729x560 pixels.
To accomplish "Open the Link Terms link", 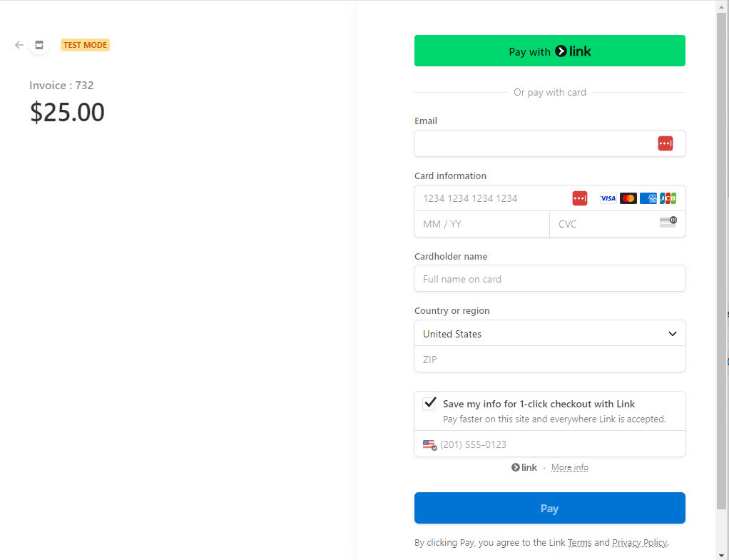I will pyautogui.click(x=579, y=543).
